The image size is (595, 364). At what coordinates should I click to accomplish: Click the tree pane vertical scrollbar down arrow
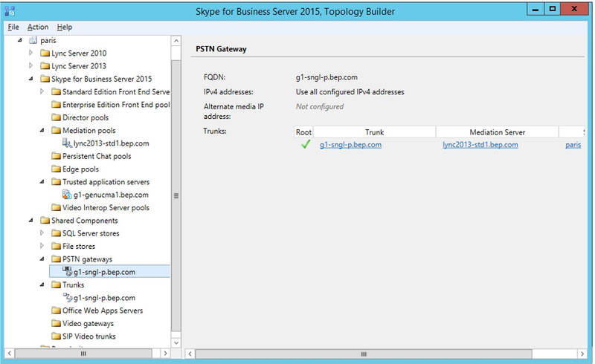[176, 342]
